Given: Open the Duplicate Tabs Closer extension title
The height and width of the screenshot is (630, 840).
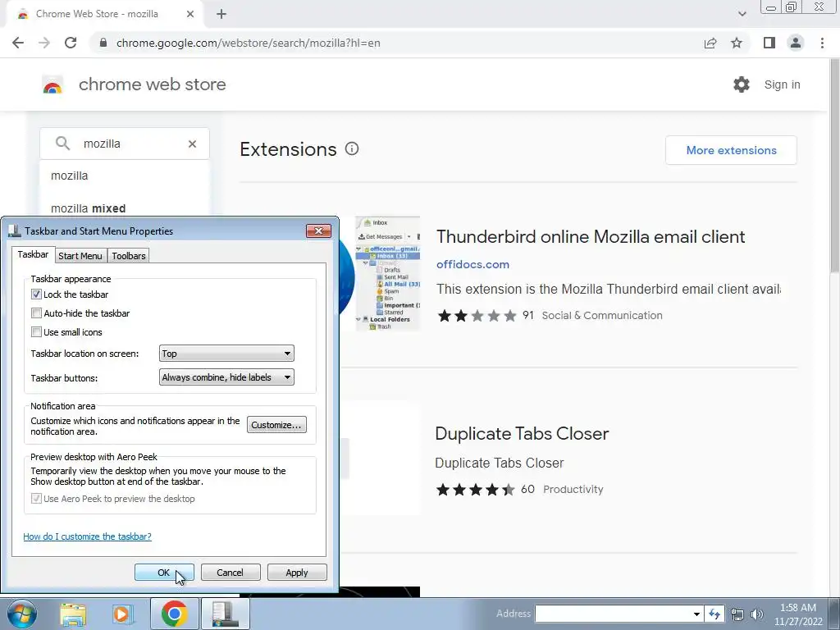Looking at the screenshot, I should pos(522,433).
